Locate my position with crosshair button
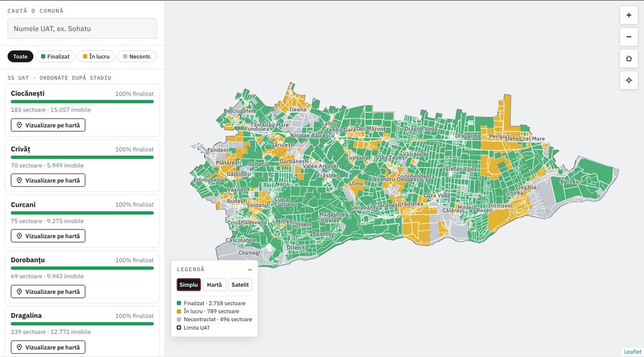 tap(629, 81)
